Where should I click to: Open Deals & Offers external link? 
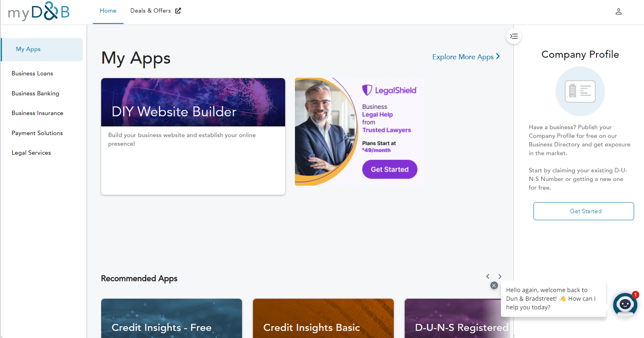point(155,11)
